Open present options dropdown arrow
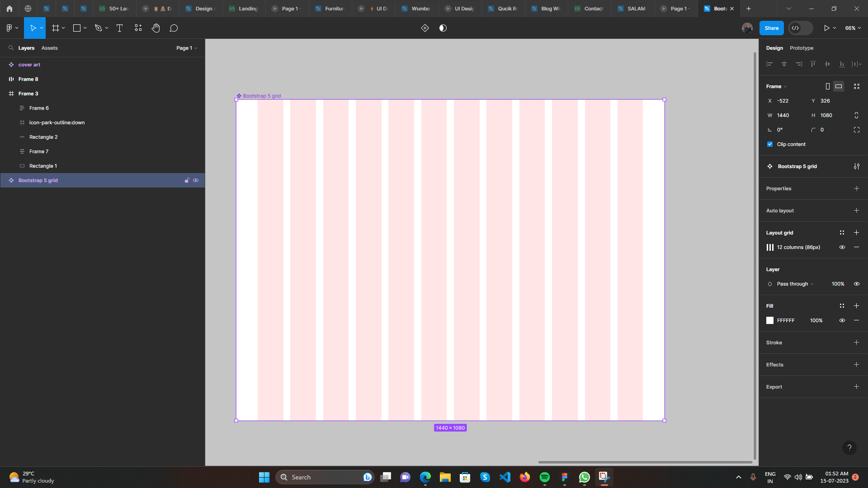Image resolution: width=868 pixels, height=488 pixels. coord(835,28)
